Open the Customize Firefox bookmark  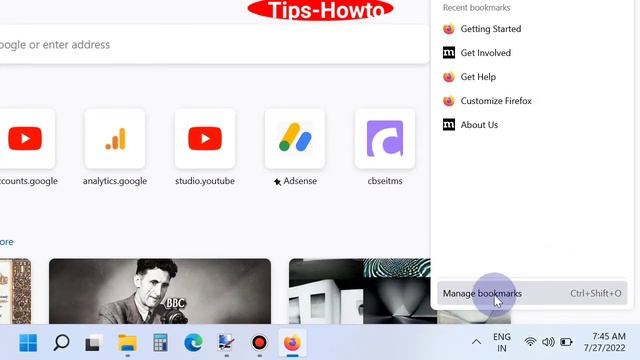(532, 101)
